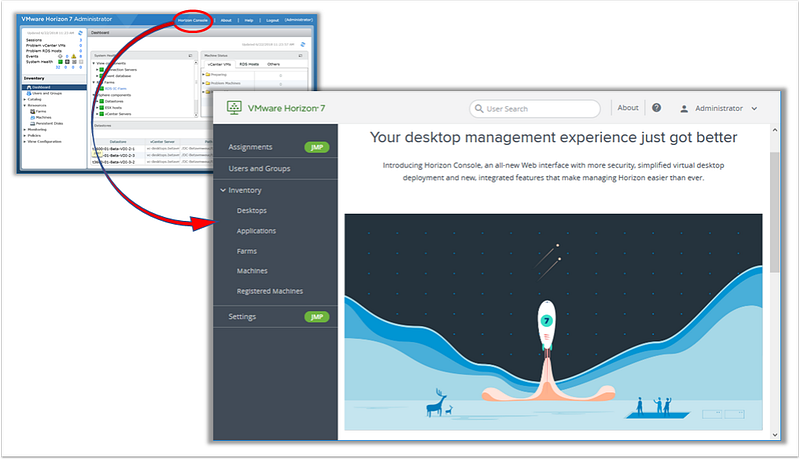
Task: Refresh the Administrator sidebar status panel
Action: tap(80, 33)
